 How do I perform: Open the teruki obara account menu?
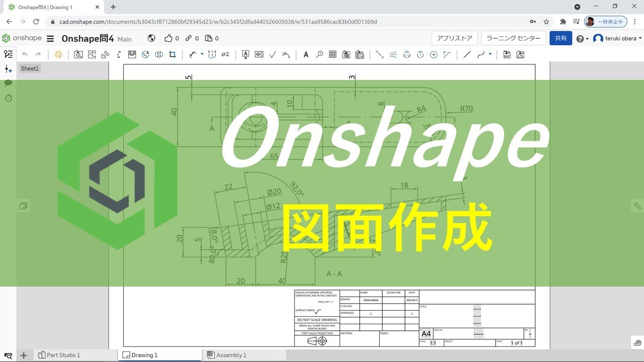coord(618,38)
